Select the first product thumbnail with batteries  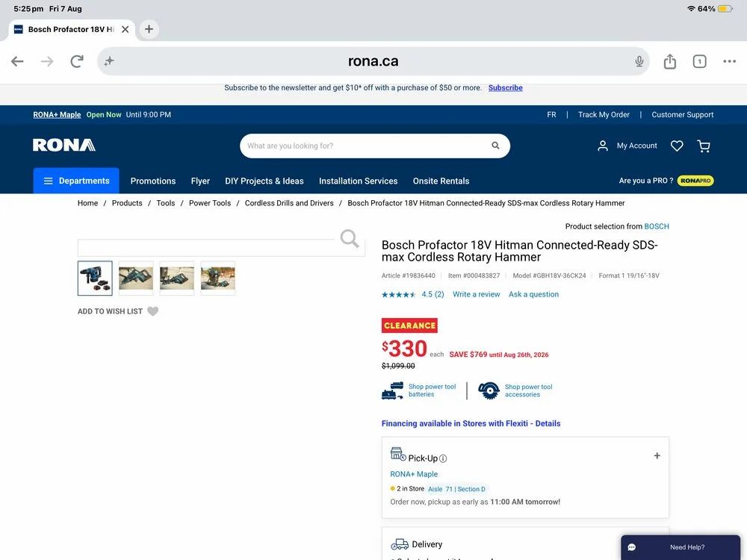pyautogui.click(x=96, y=278)
